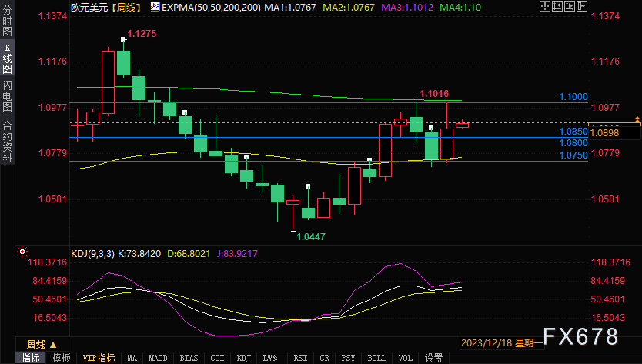Image resolution: width=642 pixels, height=364 pixels.
Task: Apply the KDJ indicator
Action: [243, 358]
